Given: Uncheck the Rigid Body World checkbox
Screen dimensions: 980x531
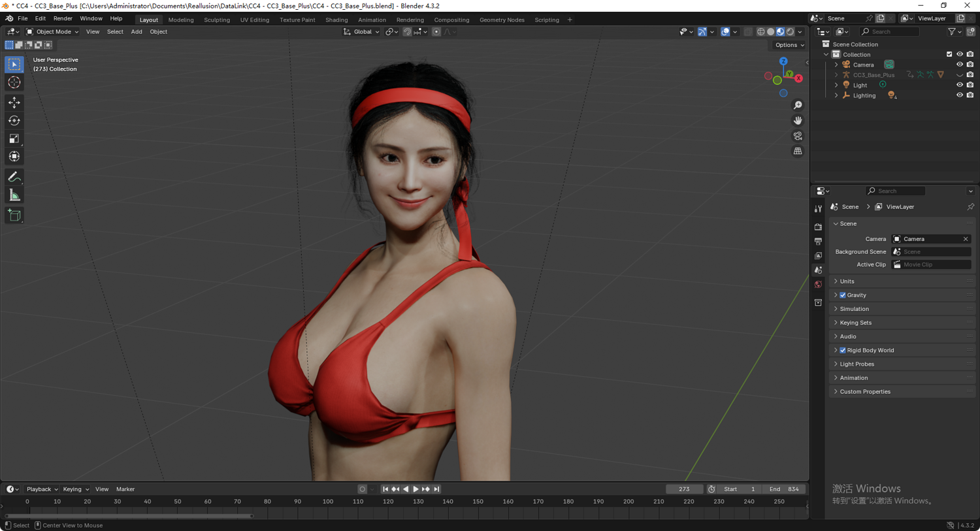Looking at the screenshot, I should click(843, 351).
